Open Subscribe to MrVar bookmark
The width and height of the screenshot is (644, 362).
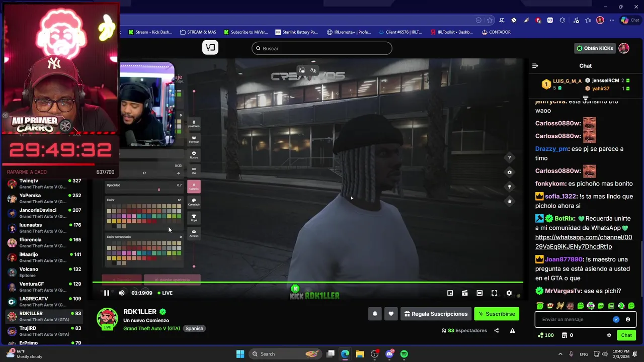tap(245, 32)
